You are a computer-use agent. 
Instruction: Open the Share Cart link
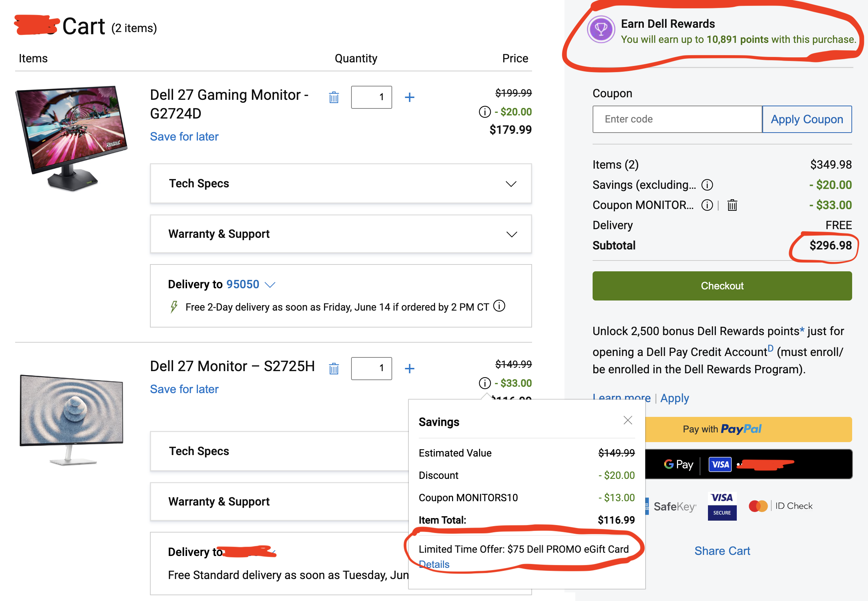coord(722,551)
